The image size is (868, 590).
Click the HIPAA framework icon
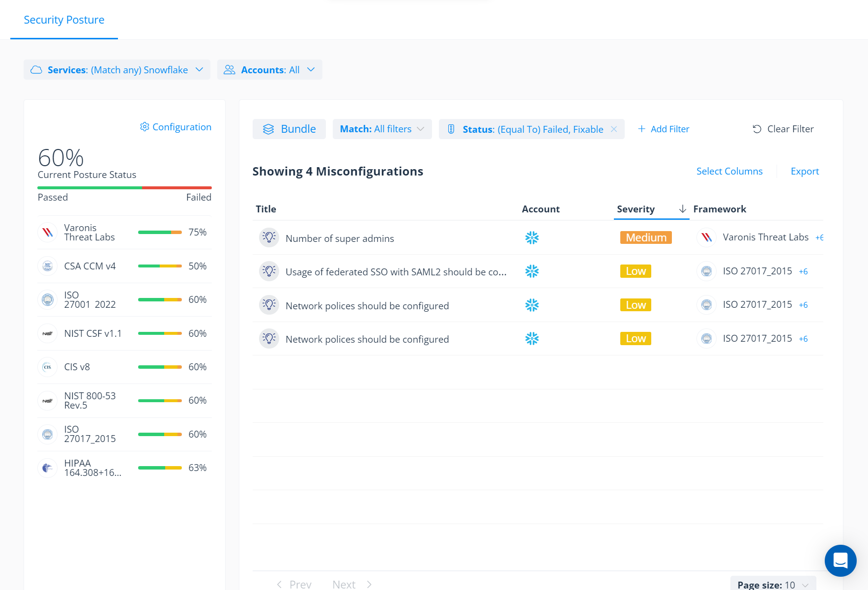tap(48, 468)
